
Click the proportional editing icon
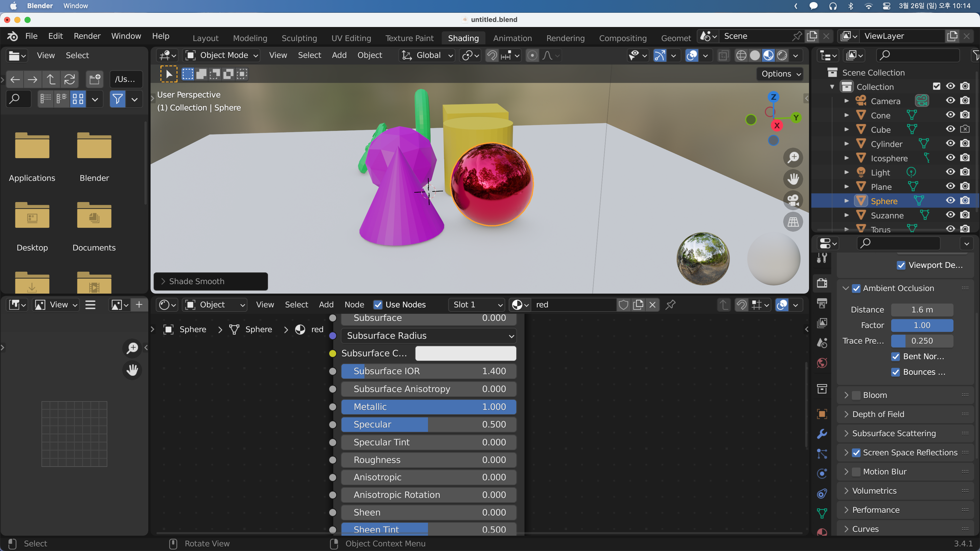tap(532, 56)
